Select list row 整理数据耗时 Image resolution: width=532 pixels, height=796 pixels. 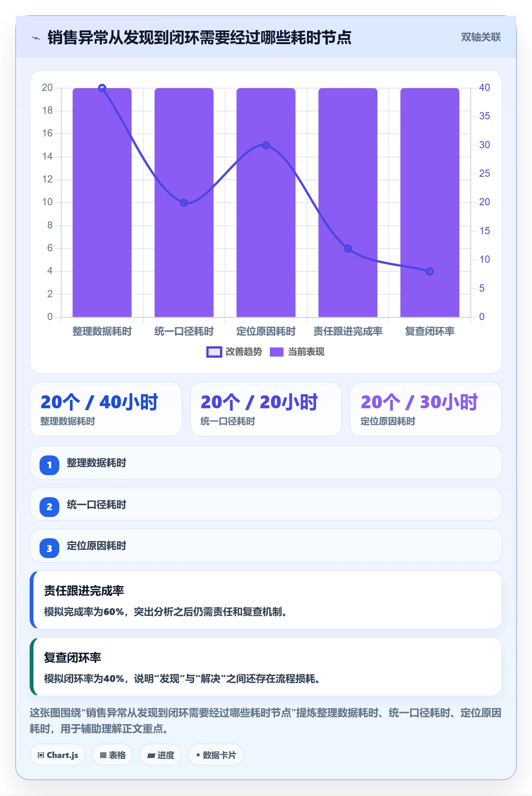pyautogui.click(x=266, y=463)
